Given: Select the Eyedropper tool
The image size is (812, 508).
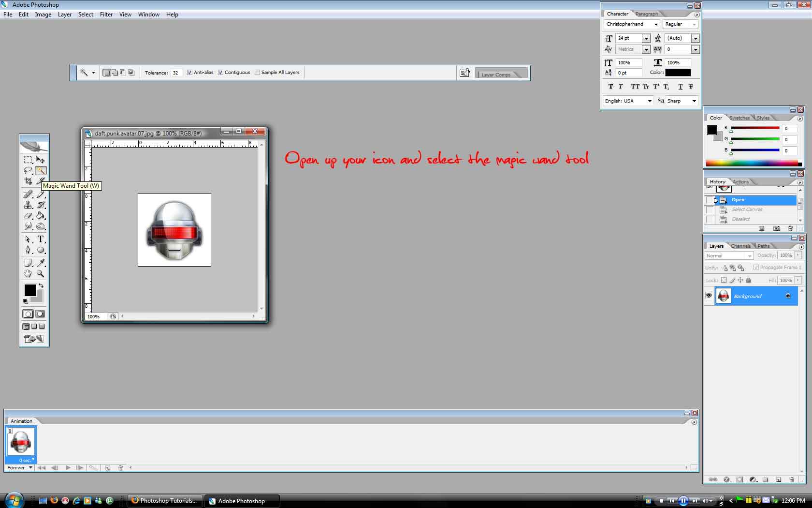Looking at the screenshot, I should [41, 263].
